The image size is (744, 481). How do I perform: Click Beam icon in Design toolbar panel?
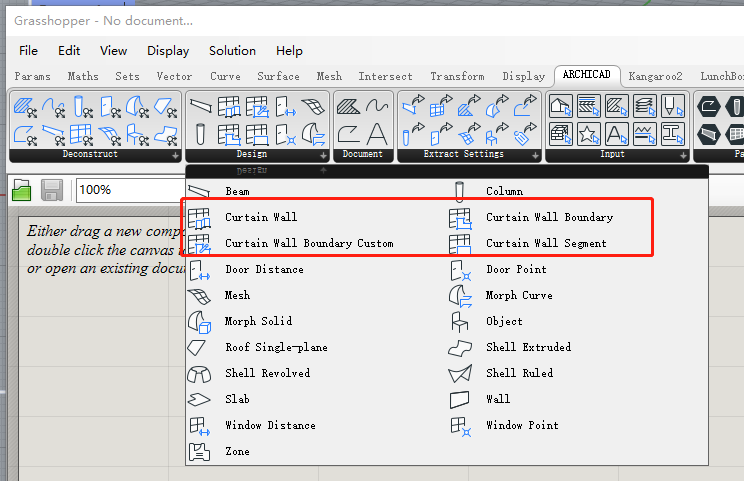tap(201, 106)
